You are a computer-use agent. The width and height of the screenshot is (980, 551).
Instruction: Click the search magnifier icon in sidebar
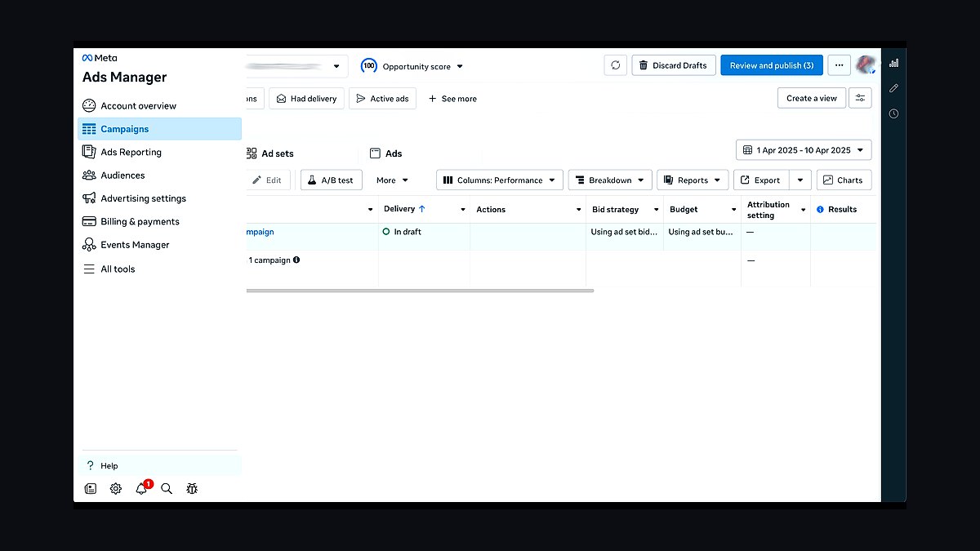[167, 489]
